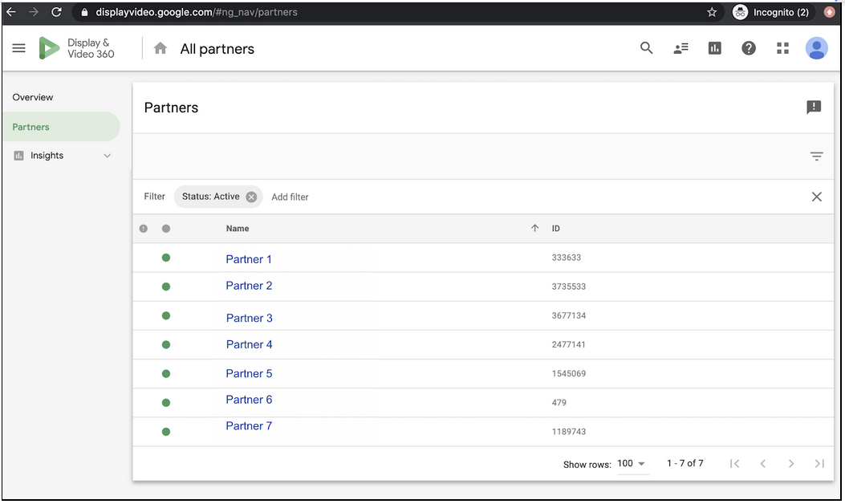Click ID cell 2477141
The width and height of the screenshot is (845, 504).
[568, 344]
